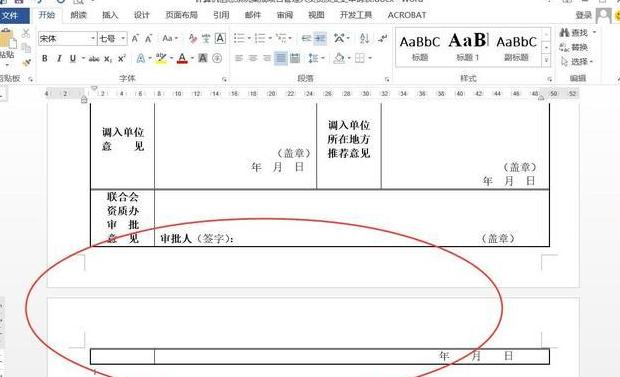This screenshot has height=377, width=620.
Task: Open the phonetic guide 文 icon
Action: [206, 38]
